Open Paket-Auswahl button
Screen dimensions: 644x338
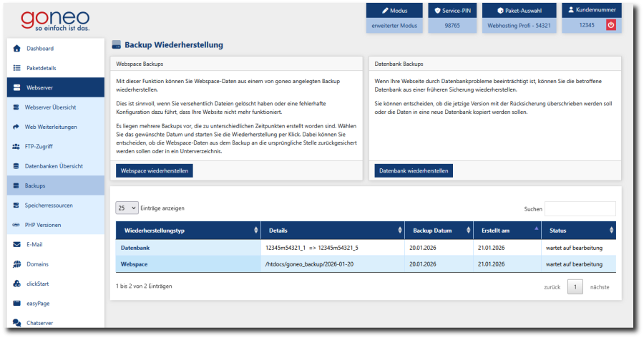pos(519,11)
